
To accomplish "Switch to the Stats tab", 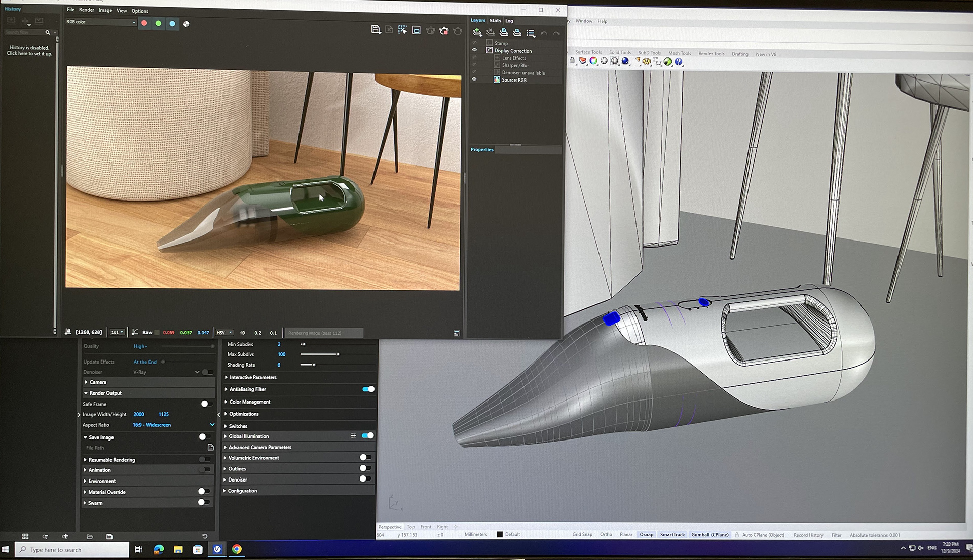I will pos(495,21).
